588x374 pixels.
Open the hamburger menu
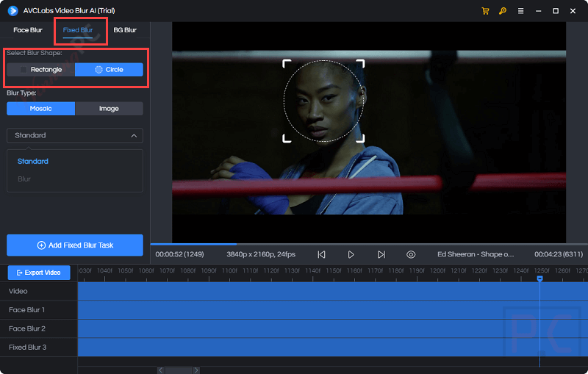(x=520, y=11)
